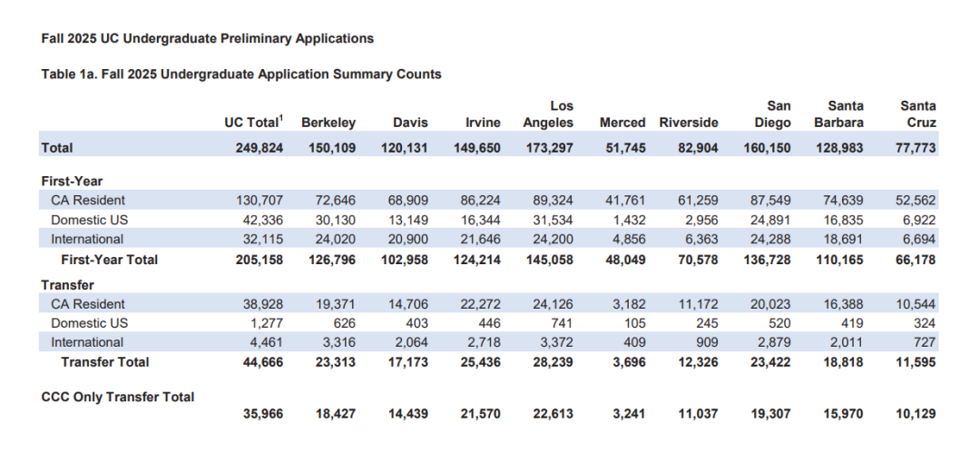Click Santa Cruz Transfer International 727
This screenshot has height=453, width=980.
click(926, 343)
